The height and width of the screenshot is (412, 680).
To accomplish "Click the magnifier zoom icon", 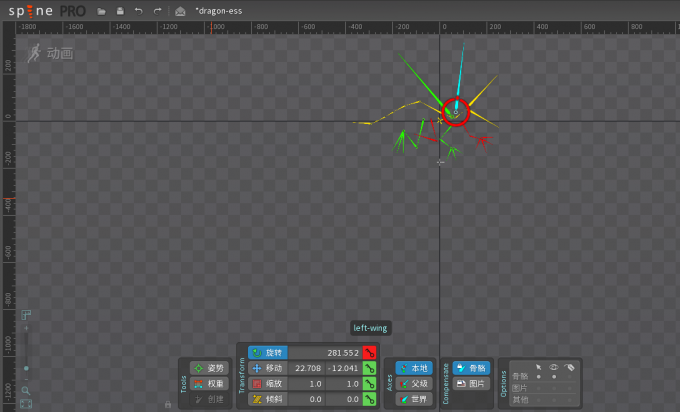I will (26, 391).
